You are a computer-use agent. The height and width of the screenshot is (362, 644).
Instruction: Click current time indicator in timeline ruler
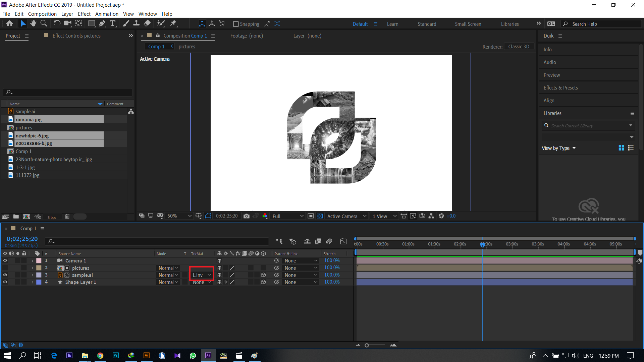click(482, 245)
